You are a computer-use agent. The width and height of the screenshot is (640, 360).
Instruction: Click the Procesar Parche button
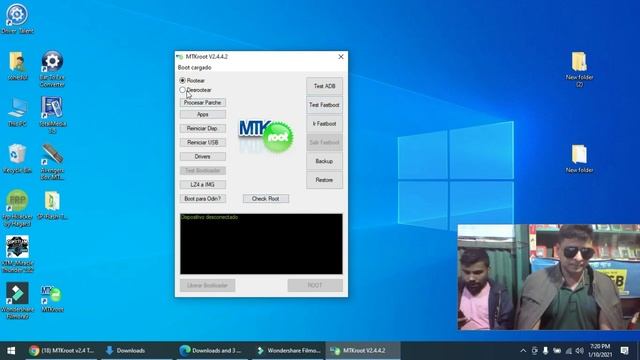[x=202, y=102]
